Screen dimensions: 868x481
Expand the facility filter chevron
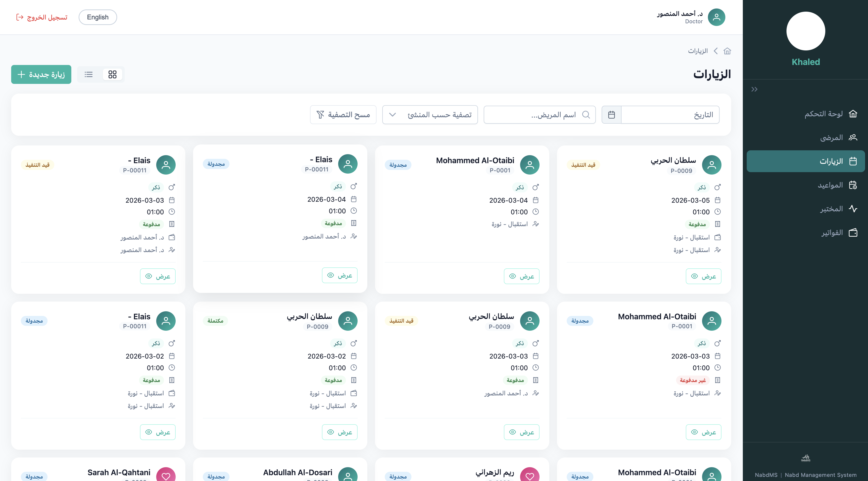[392, 114]
